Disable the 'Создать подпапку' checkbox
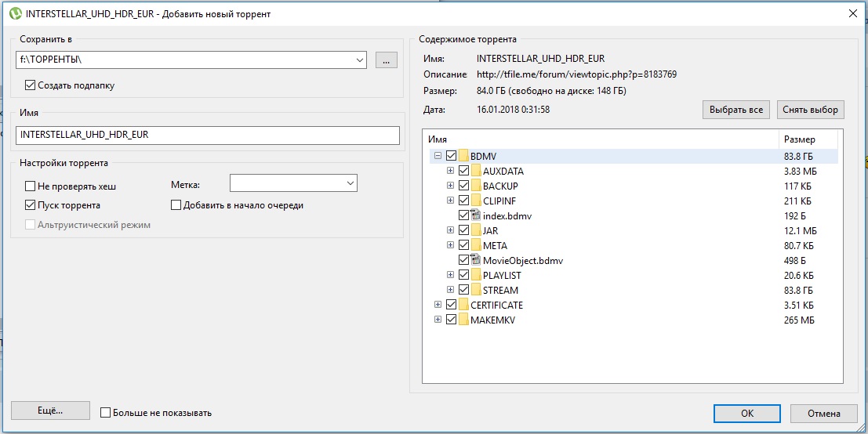 pyautogui.click(x=31, y=85)
